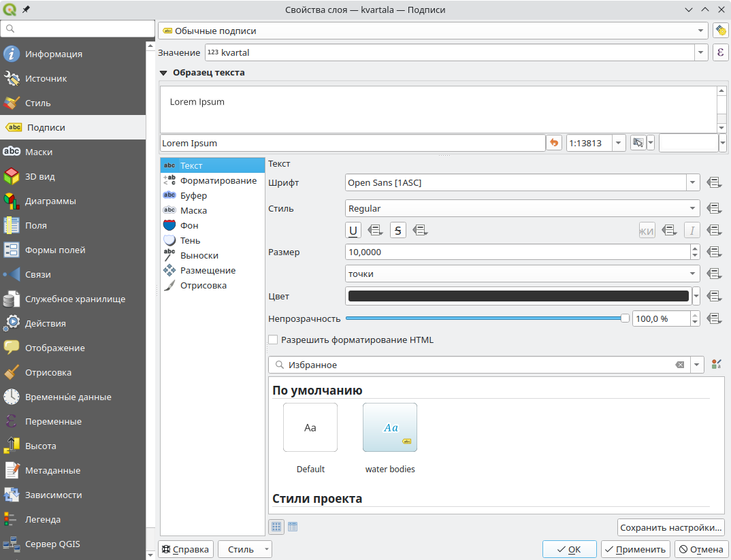Open style manager icon beside Избранное filter
The height and width of the screenshot is (560, 731).
click(x=717, y=365)
